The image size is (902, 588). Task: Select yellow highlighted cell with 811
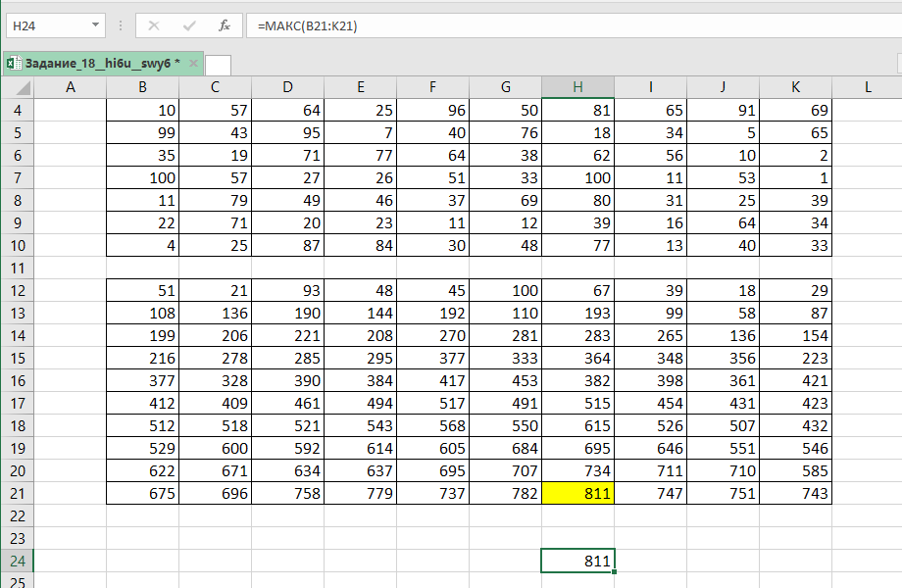(577, 493)
